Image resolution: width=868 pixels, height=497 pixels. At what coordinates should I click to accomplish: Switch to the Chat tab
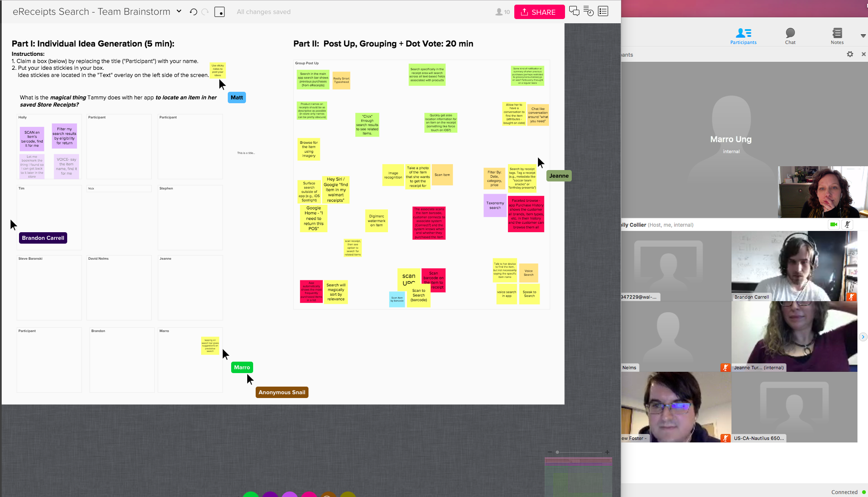point(790,36)
